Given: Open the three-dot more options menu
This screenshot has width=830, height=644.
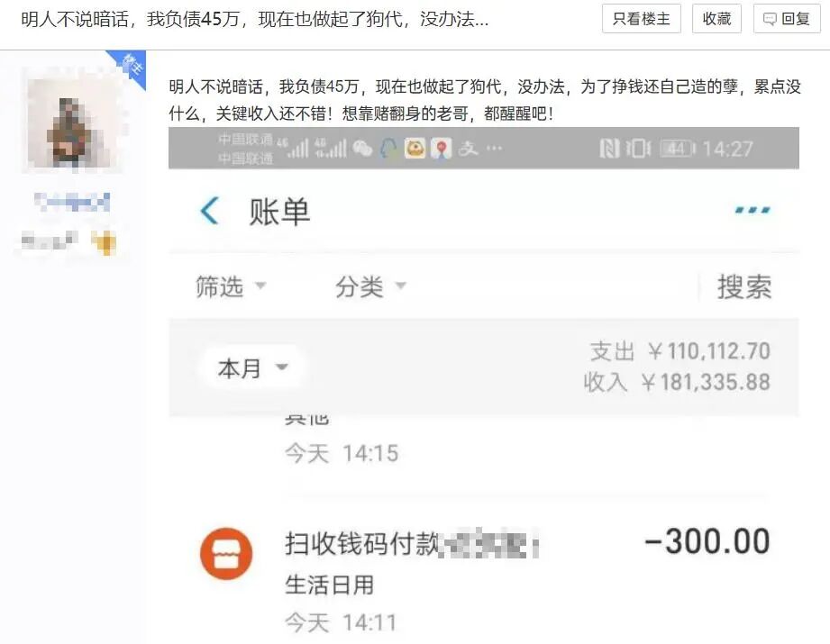Looking at the screenshot, I should (x=752, y=211).
